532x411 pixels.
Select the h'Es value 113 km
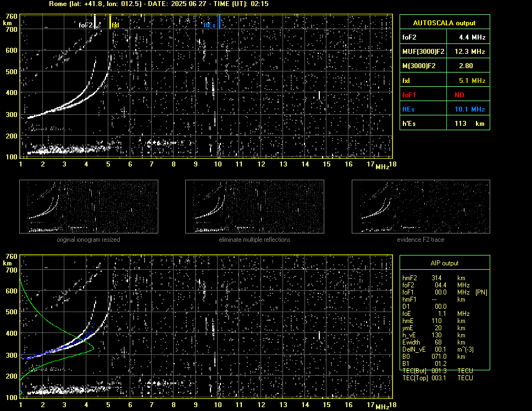[468, 123]
